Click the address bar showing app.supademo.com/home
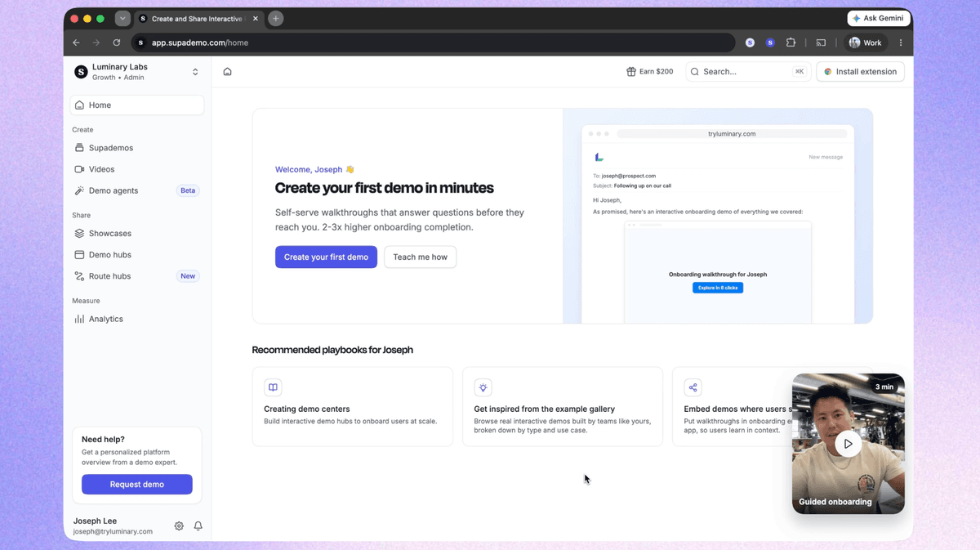Viewport: 980px width, 550px height. point(433,42)
